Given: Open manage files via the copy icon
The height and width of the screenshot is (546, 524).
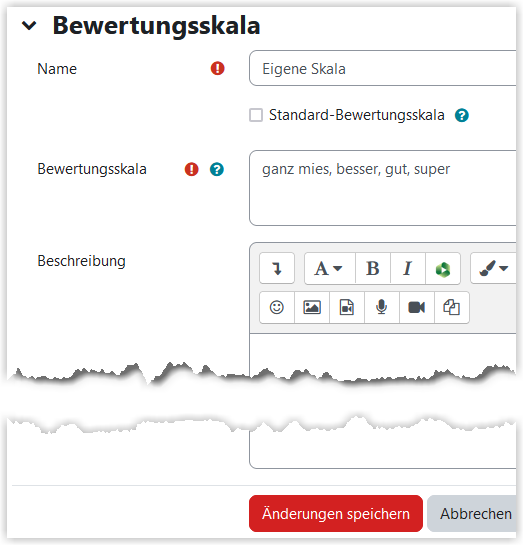Looking at the screenshot, I should tap(452, 307).
